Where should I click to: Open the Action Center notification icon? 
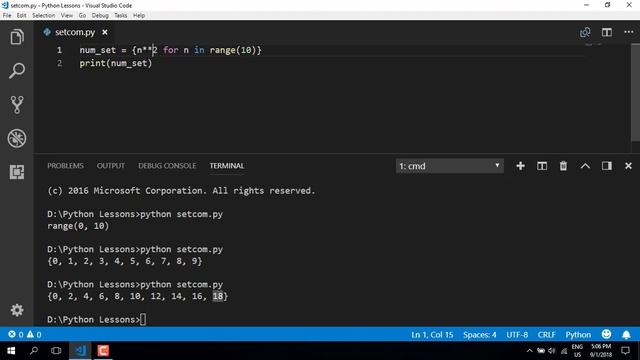coord(625,351)
